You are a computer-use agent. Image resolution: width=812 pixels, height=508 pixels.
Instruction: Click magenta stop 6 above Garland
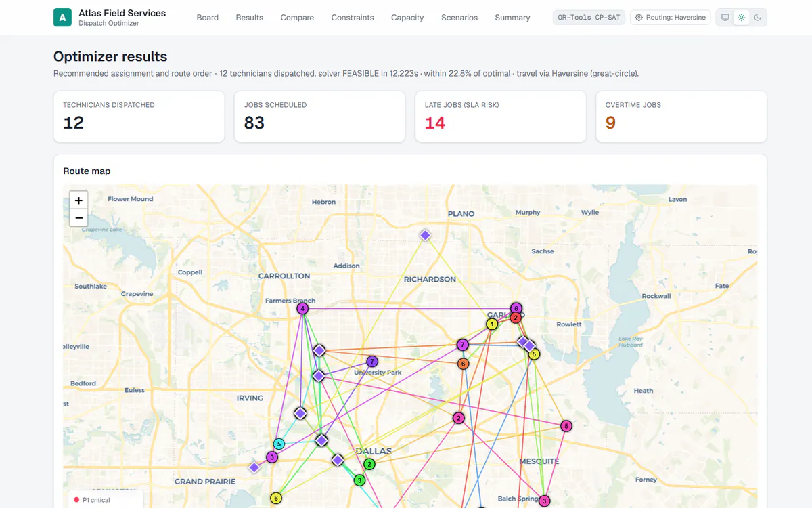[x=516, y=308]
